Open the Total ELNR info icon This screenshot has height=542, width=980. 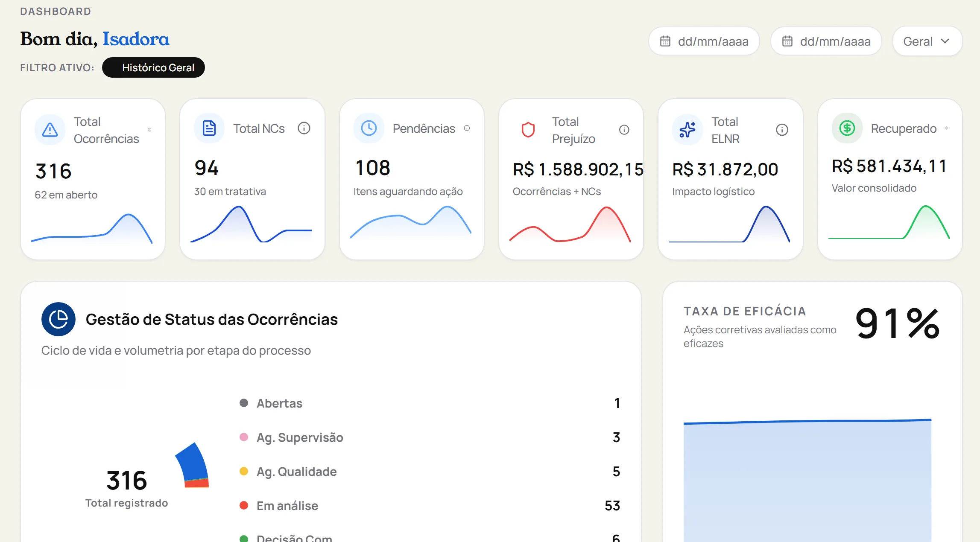click(782, 130)
